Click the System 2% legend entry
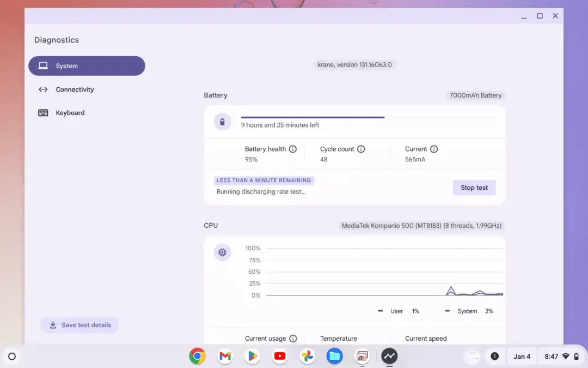This screenshot has width=588, height=368. [469, 311]
